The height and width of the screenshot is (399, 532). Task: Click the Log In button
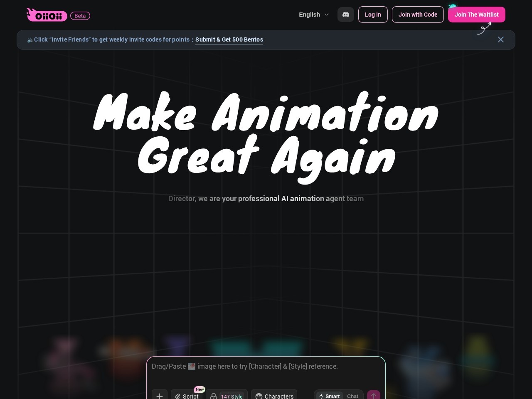click(x=373, y=15)
